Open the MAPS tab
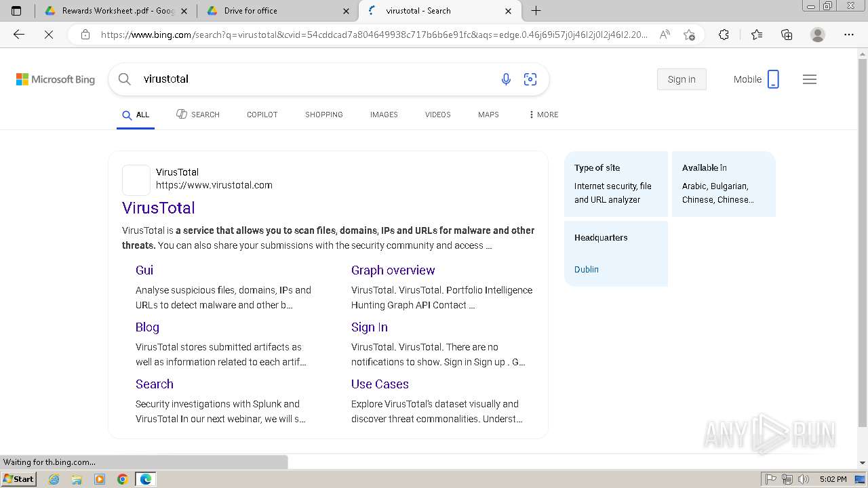The image size is (868, 488). 488,115
